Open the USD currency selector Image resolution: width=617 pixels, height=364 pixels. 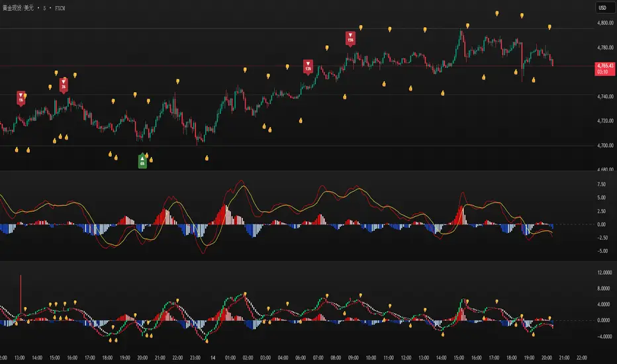(605, 8)
